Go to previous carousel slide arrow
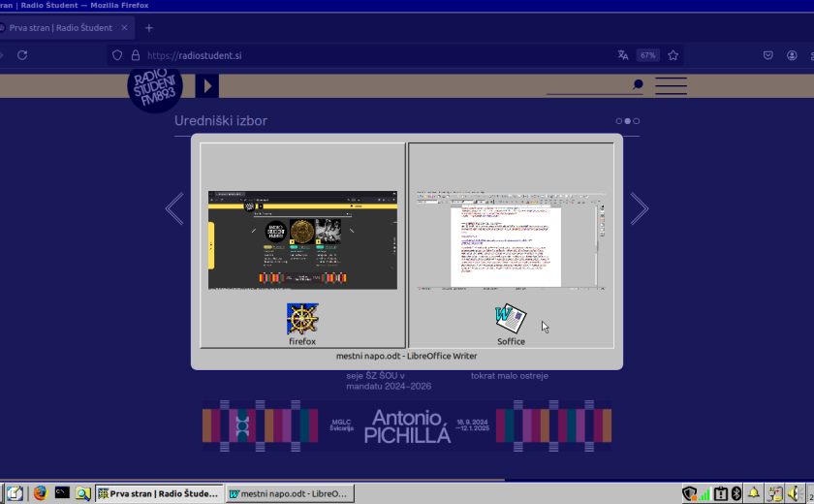814x504 pixels. coord(174,208)
